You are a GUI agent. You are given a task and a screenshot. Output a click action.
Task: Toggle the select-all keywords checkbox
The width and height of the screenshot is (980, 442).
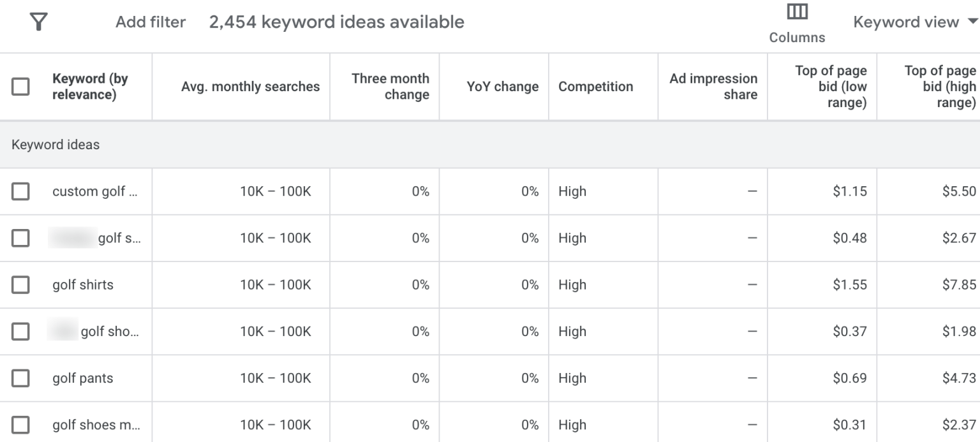(20, 85)
